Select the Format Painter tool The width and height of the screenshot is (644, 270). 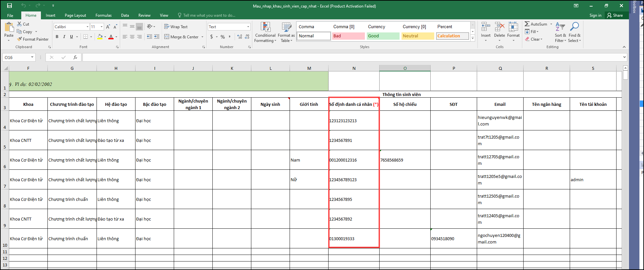coord(33,39)
